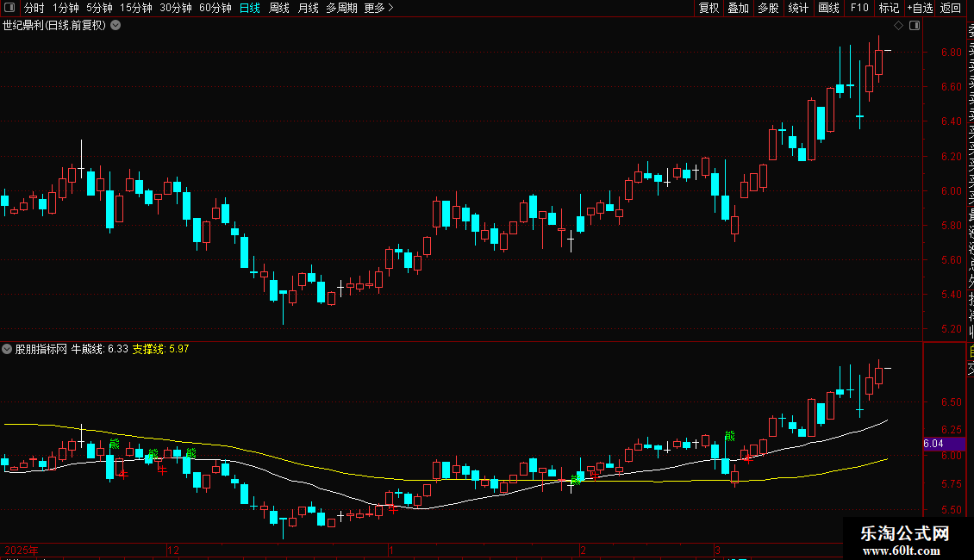Switch to 15分钟 period
This screenshot has width=974, height=560.
(136, 8)
